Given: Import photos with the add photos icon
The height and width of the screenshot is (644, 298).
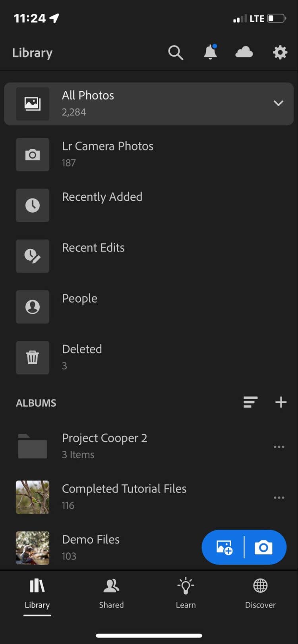Looking at the screenshot, I should click(x=224, y=547).
